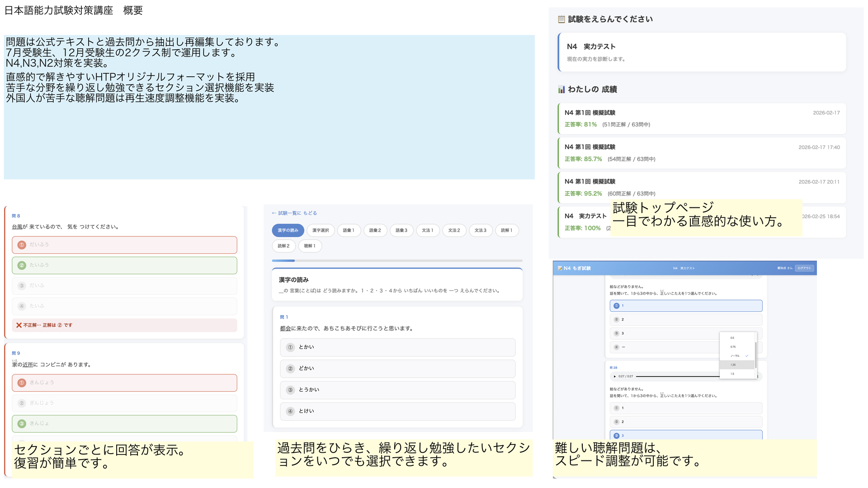Switch to the 聴解１ section tab
The height and width of the screenshot is (488, 868).
[310, 246]
